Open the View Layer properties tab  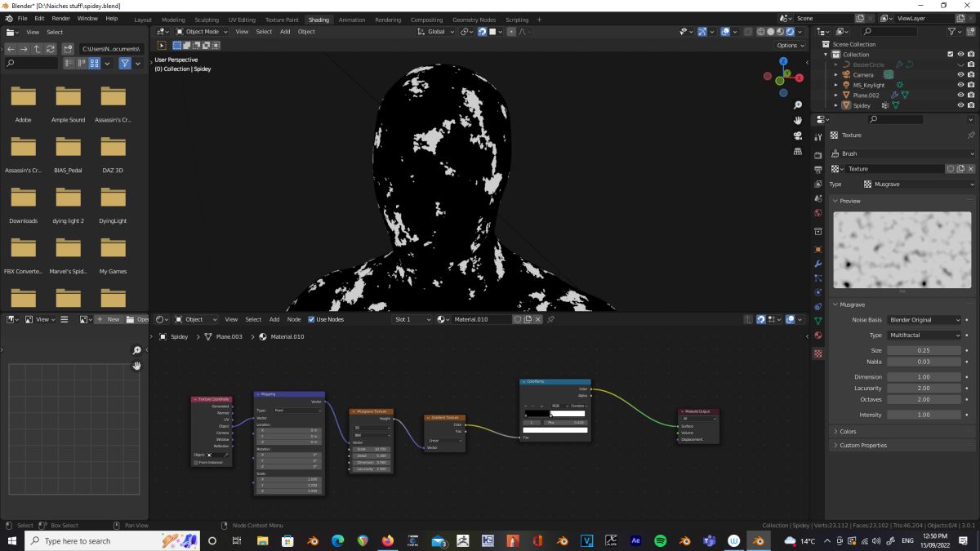(x=818, y=184)
